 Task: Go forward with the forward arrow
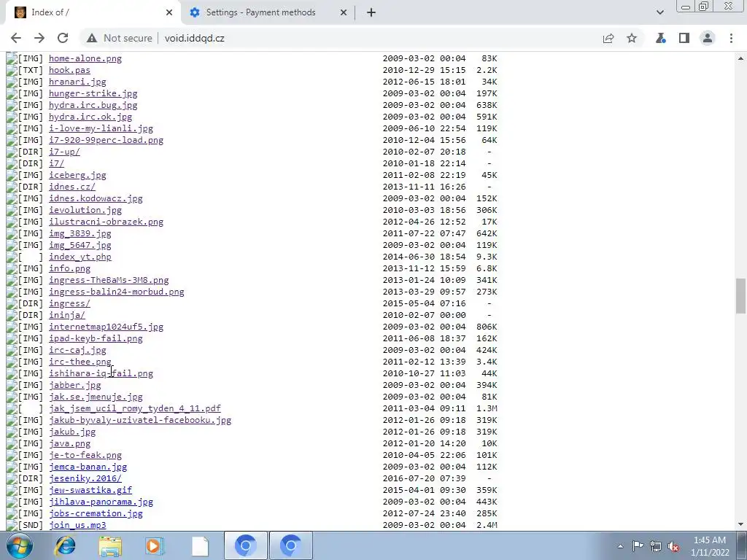click(39, 38)
